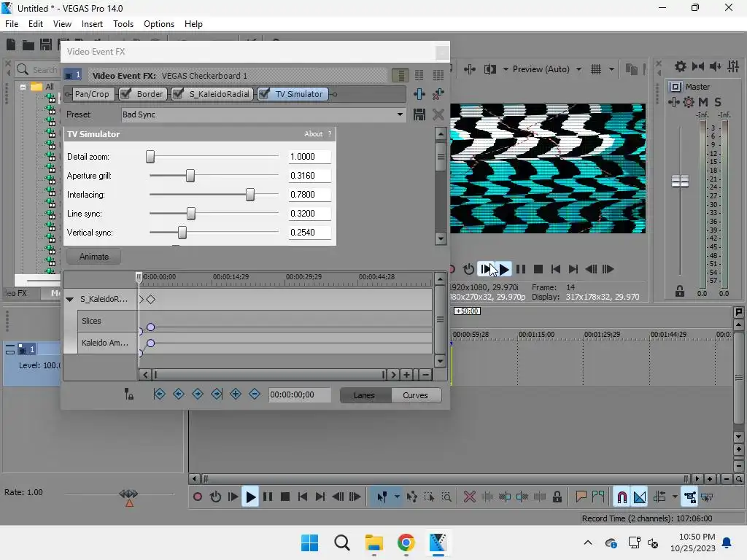747x560 pixels.
Task: Open the File menu
Action: click(12, 24)
